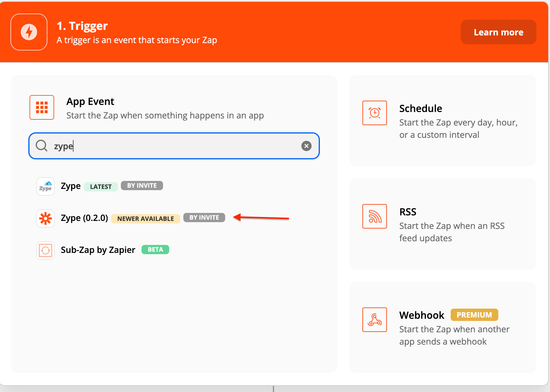This screenshot has width=550, height=392.
Task: Click BY INVITE badge on Zype (0.2.0) row
Action: click(204, 218)
